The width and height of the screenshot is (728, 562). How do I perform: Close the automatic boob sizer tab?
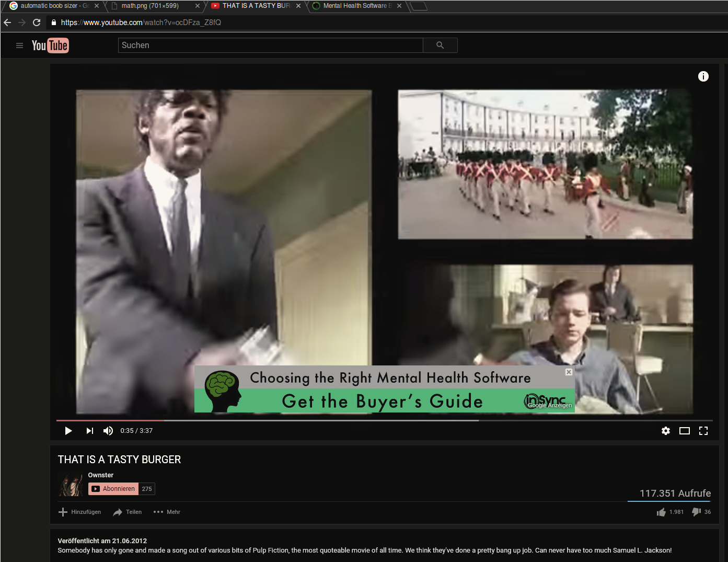(x=97, y=6)
